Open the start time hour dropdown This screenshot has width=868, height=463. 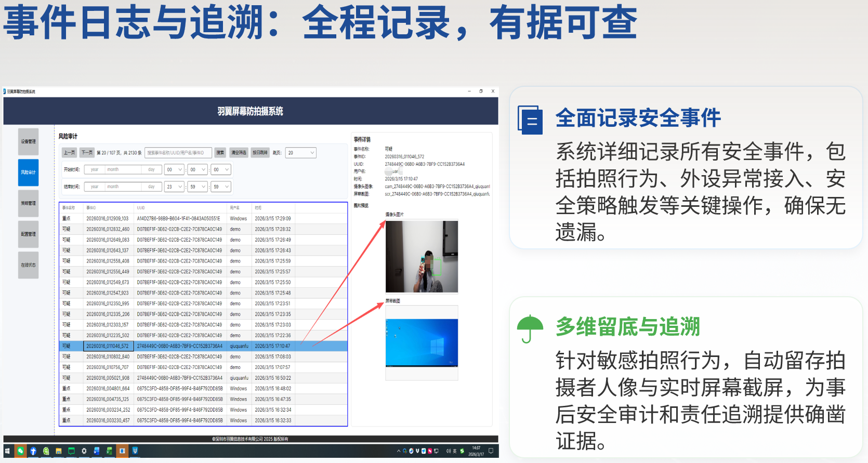(174, 169)
